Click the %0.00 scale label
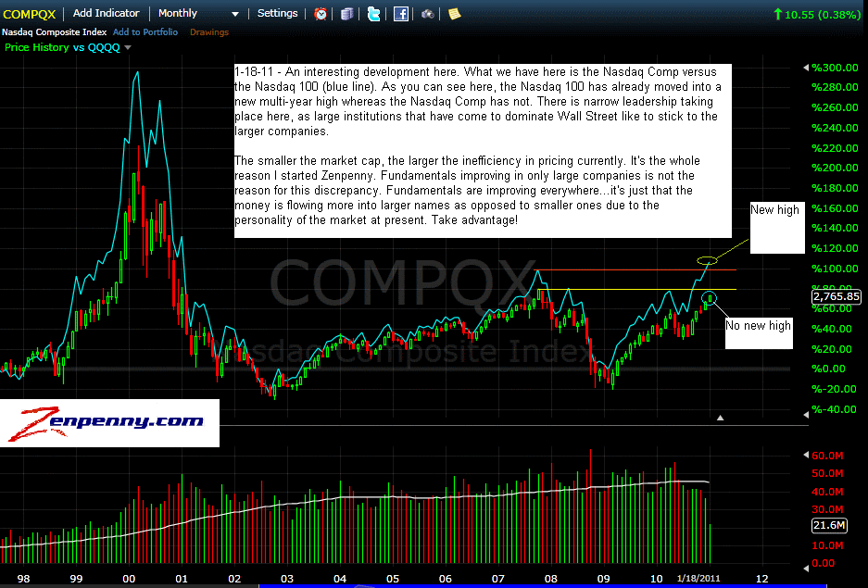The width and height of the screenshot is (868, 588). coord(829,369)
